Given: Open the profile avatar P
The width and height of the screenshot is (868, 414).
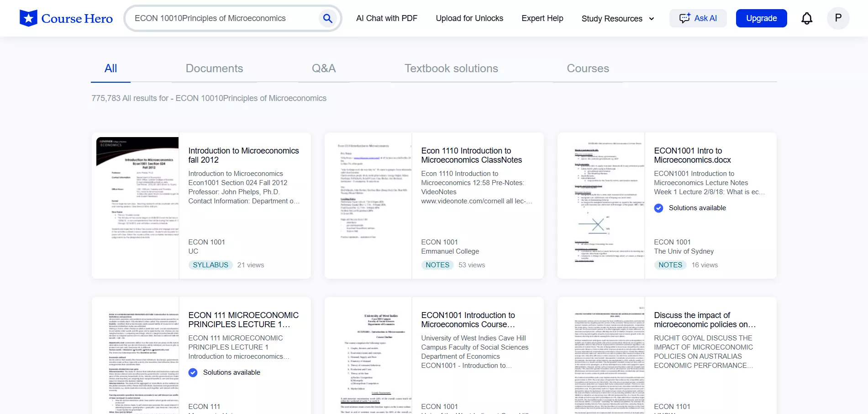Looking at the screenshot, I should [838, 18].
